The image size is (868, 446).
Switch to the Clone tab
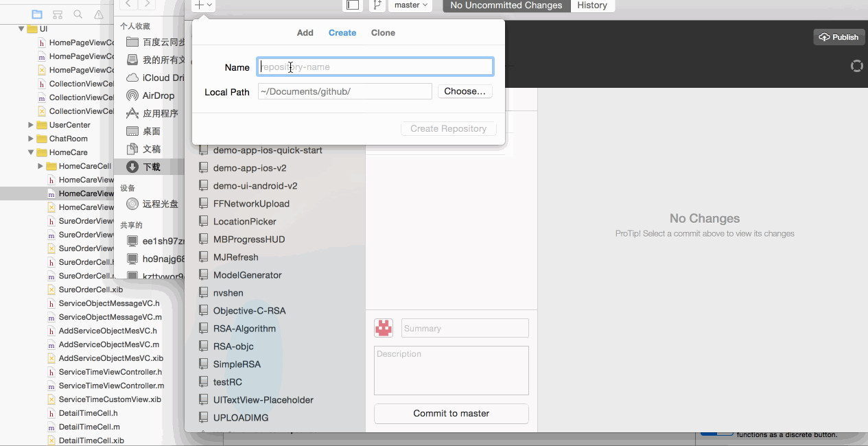[x=383, y=33]
